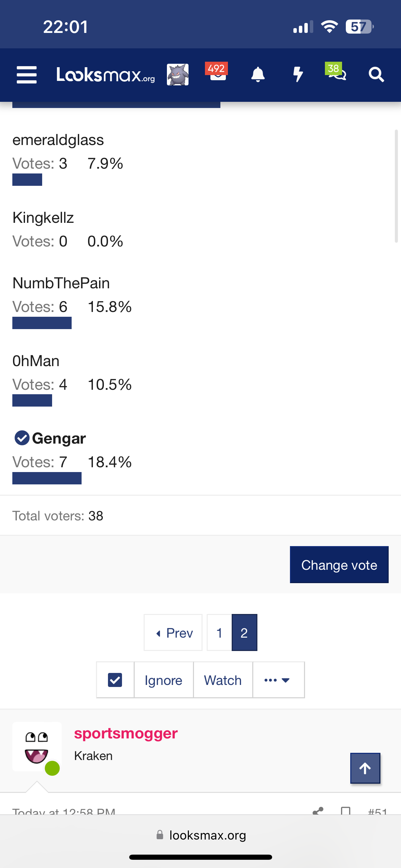Open the lightning bolt what's new icon
Screen dimensions: 401x868
pos(298,74)
